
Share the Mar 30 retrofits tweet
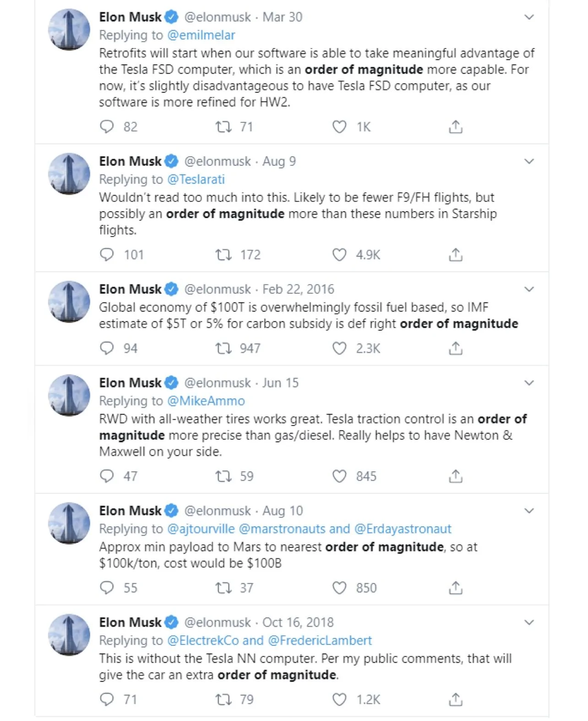(456, 126)
